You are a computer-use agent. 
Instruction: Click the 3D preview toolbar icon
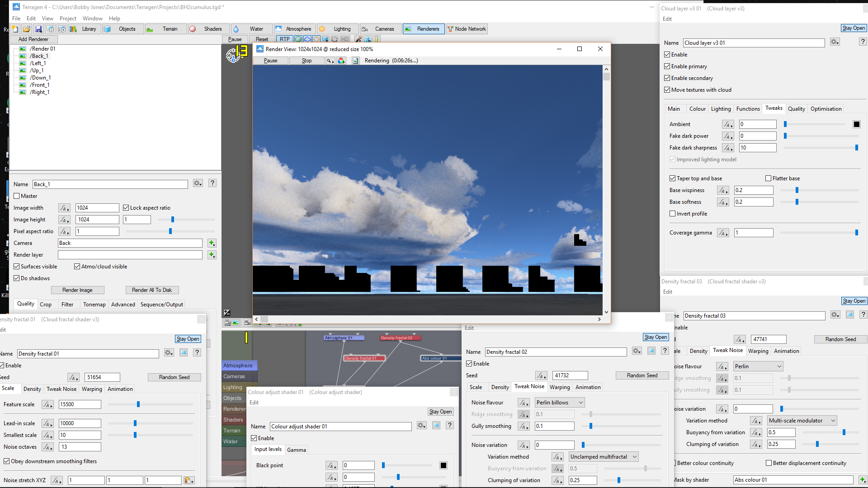62,29
